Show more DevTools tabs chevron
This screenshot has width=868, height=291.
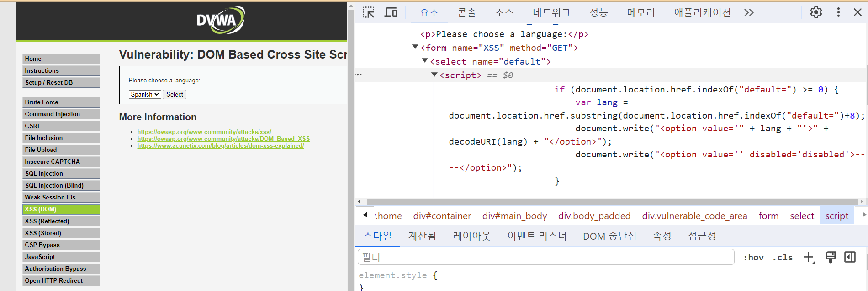[x=748, y=12]
